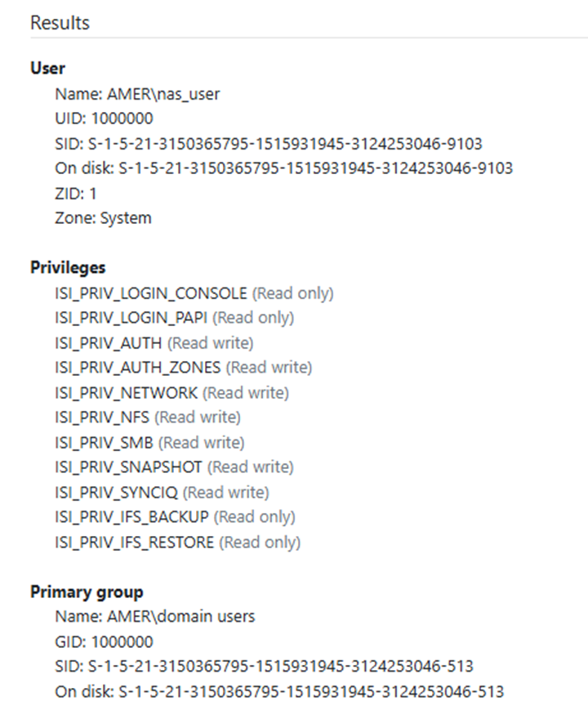Click the Zone: System line
The height and width of the screenshot is (719, 588).
pyautogui.click(x=103, y=218)
